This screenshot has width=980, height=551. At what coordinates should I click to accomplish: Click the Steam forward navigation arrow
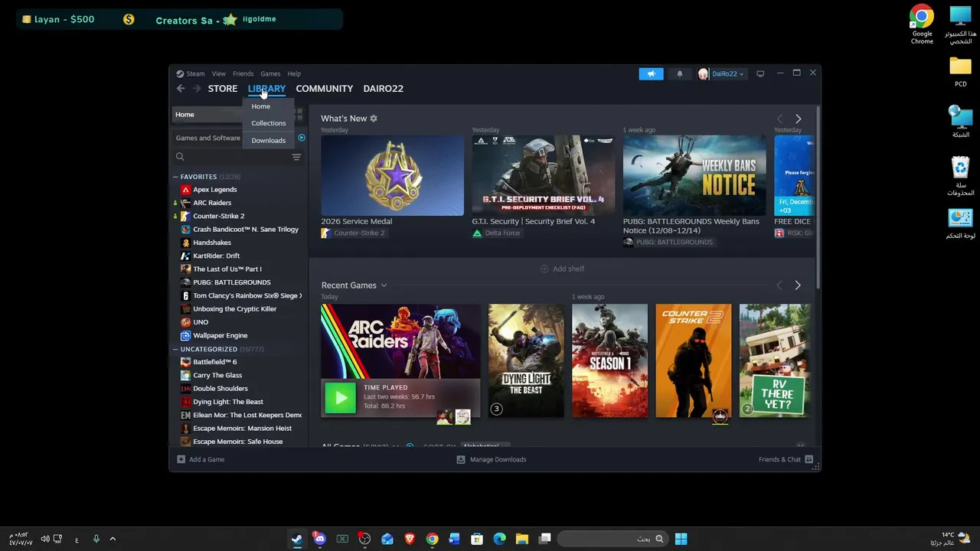[x=197, y=89]
